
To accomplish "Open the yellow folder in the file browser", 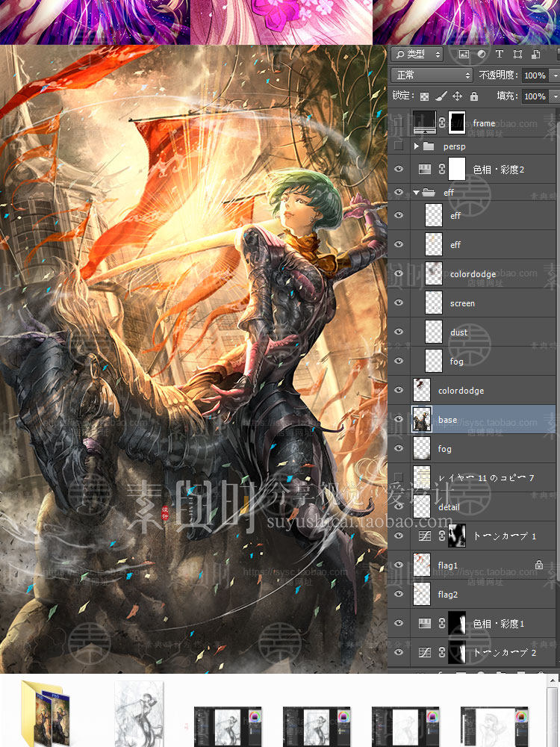I will (x=46, y=713).
